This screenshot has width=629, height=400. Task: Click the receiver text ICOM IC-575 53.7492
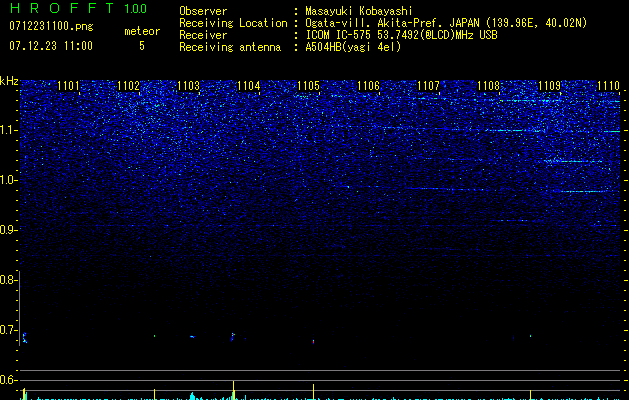pyautogui.click(x=401, y=35)
